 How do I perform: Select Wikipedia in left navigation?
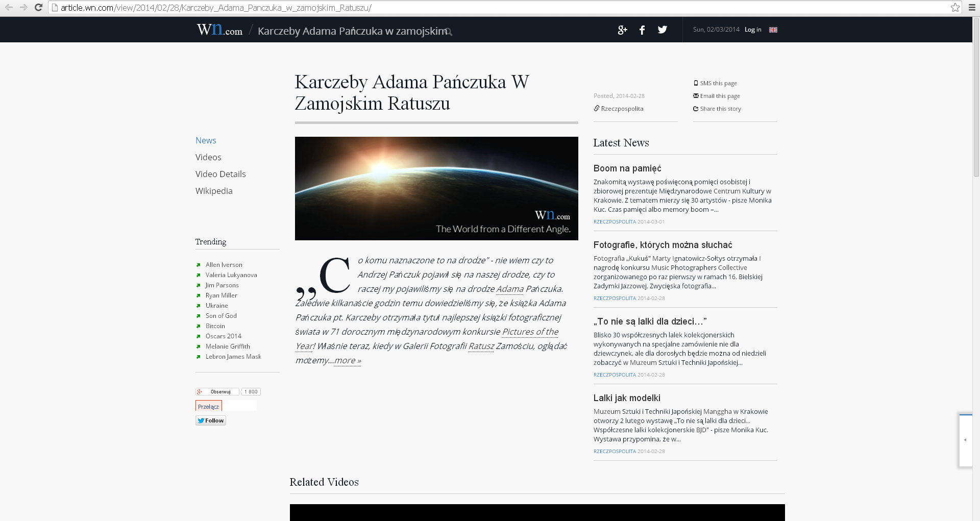click(x=214, y=191)
